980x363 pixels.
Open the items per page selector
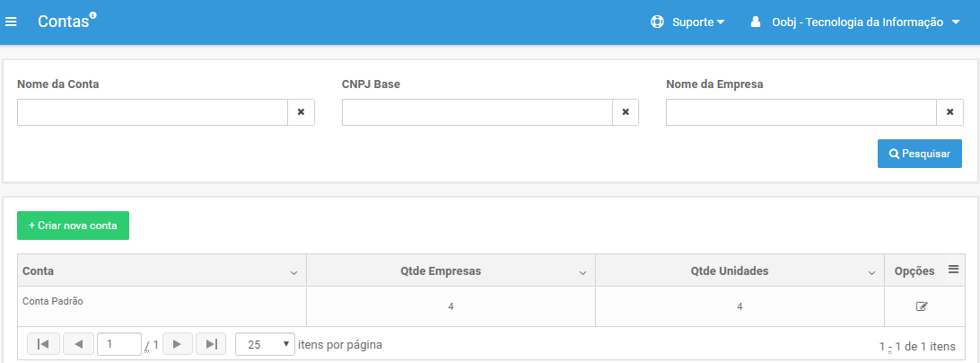(x=265, y=344)
